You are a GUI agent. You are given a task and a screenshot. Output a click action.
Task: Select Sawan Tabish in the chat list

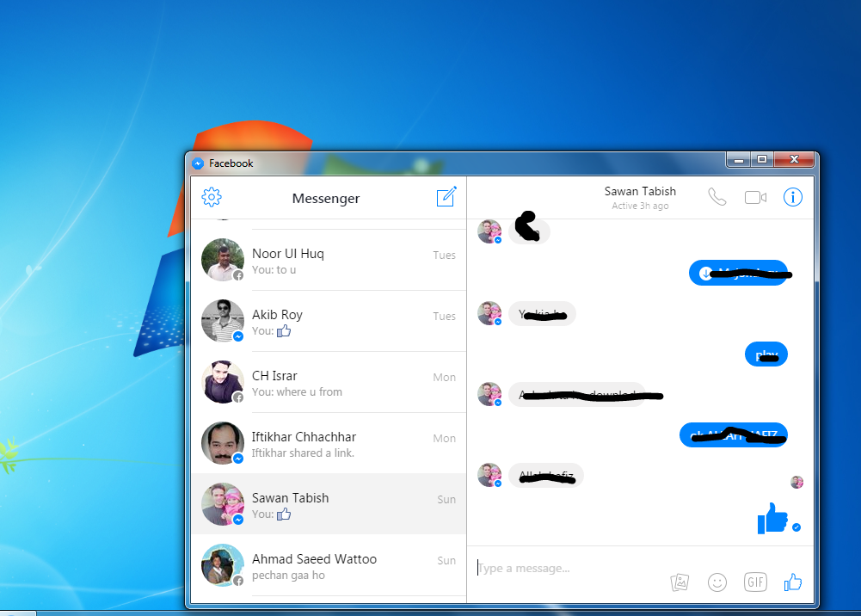coord(329,504)
